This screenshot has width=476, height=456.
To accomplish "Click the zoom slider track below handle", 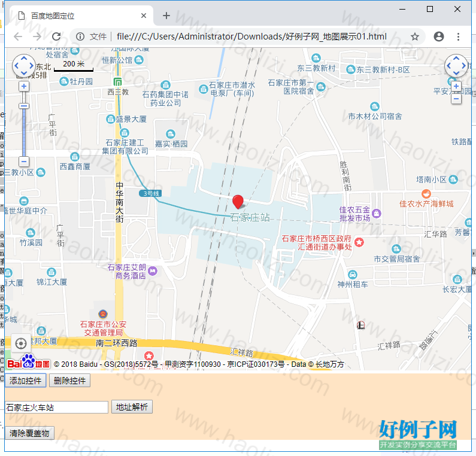I will [24, 132].
